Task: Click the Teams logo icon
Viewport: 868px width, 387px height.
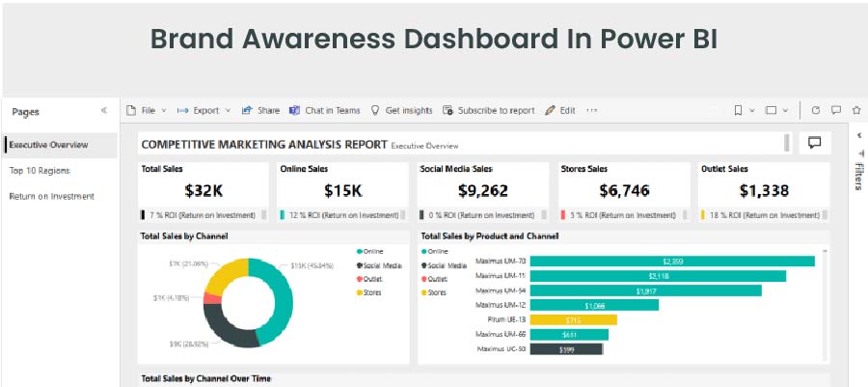Action: 294,110
